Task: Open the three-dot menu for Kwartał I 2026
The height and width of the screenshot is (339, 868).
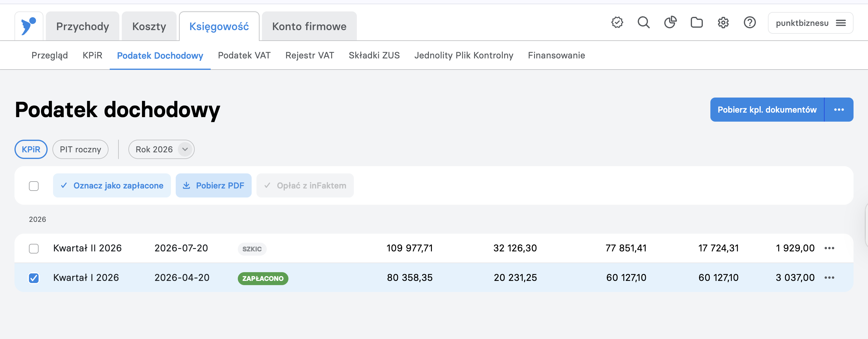Action: pos(829,277)
